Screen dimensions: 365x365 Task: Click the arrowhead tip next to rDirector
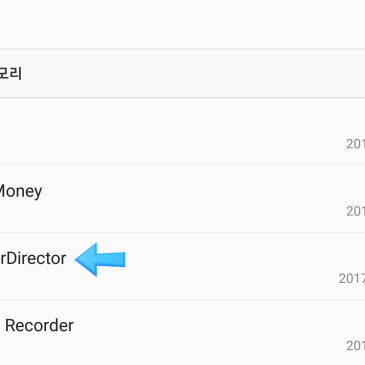coord(79,260)
